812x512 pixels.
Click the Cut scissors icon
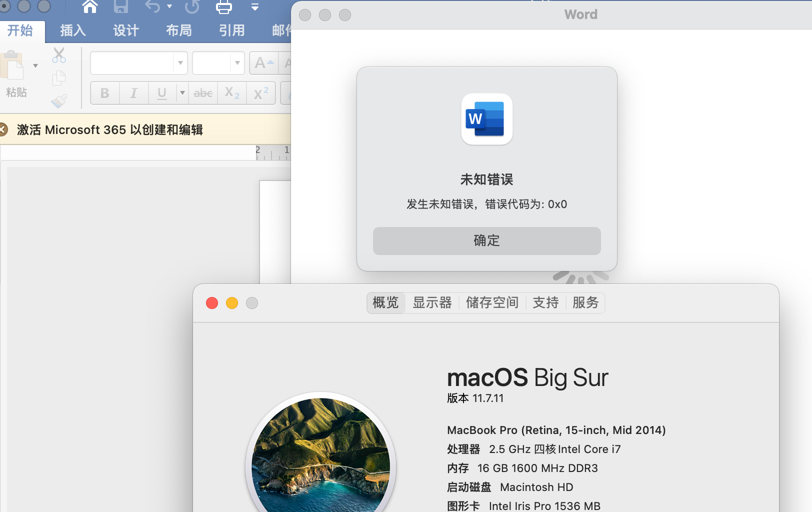point(59,55)
